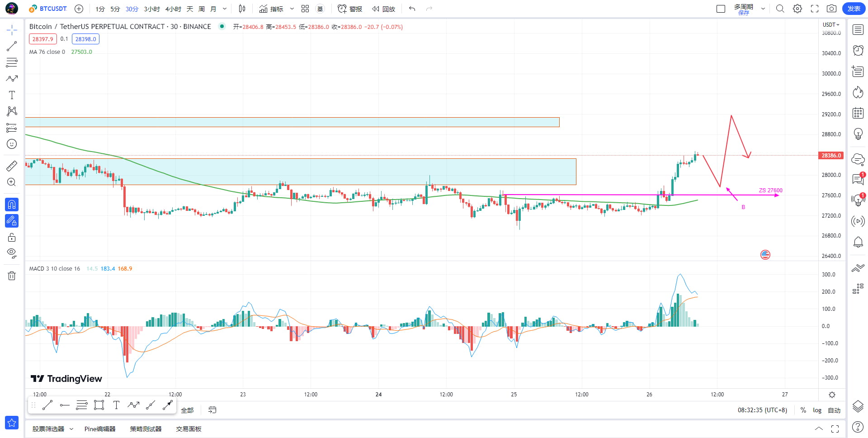The height and width of the screenshot is (438, 868).
Task: Open the calendar icon in right sidebar
Action: [858, 113]
